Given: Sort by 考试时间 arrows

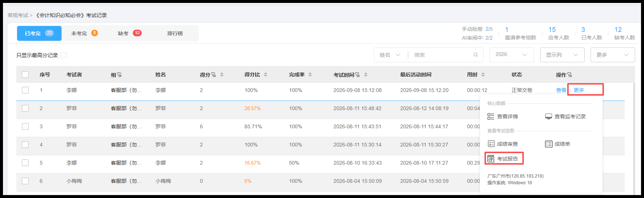Looking at the screenshot, I should (x=366, y=75).
